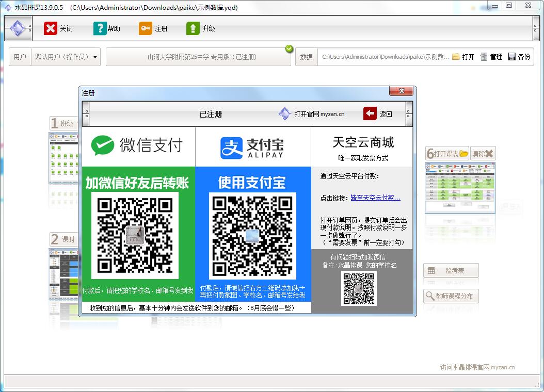Minimize the main application window
Screen dimensions: 544x392
[x=495, y=5]
